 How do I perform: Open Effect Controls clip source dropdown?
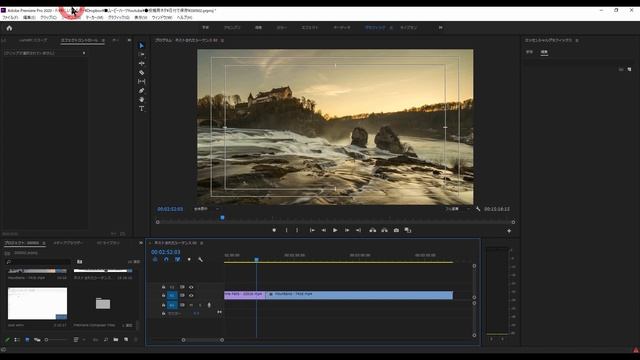84,53
